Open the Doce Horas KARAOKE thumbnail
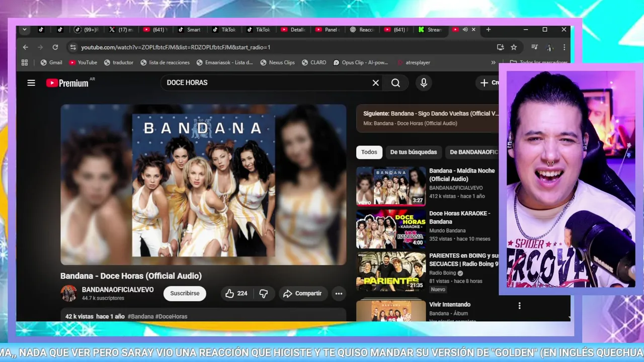The height and width of the screenshot is (362, 644). tap(391, 229)
